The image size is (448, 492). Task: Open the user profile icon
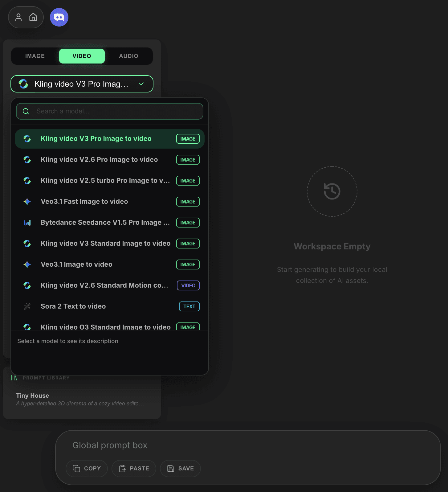coord(18,17)
